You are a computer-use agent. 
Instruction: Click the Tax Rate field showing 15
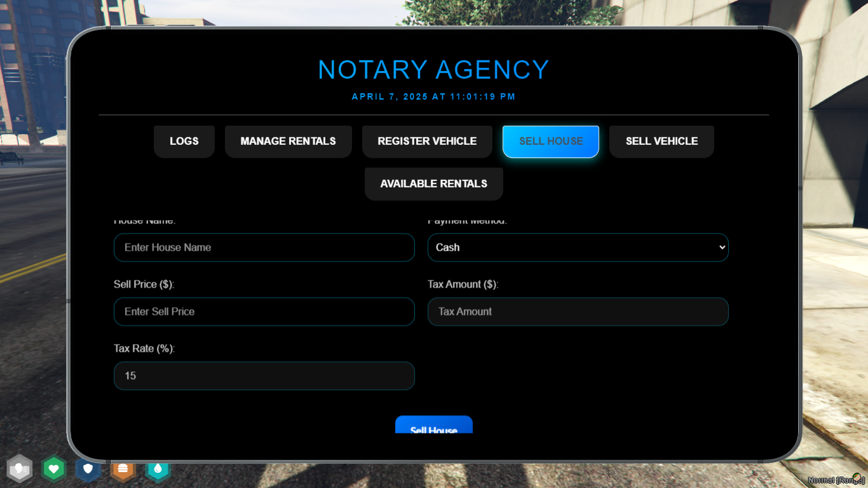coord(264,376)
